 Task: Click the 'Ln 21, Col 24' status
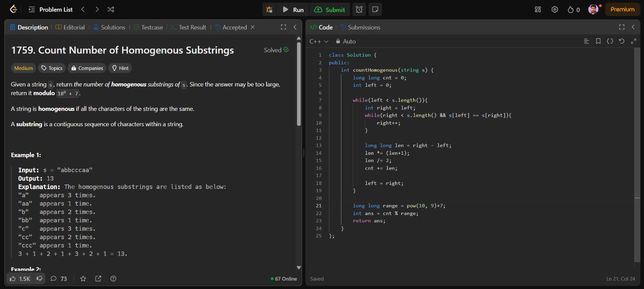tap(620, 279)
